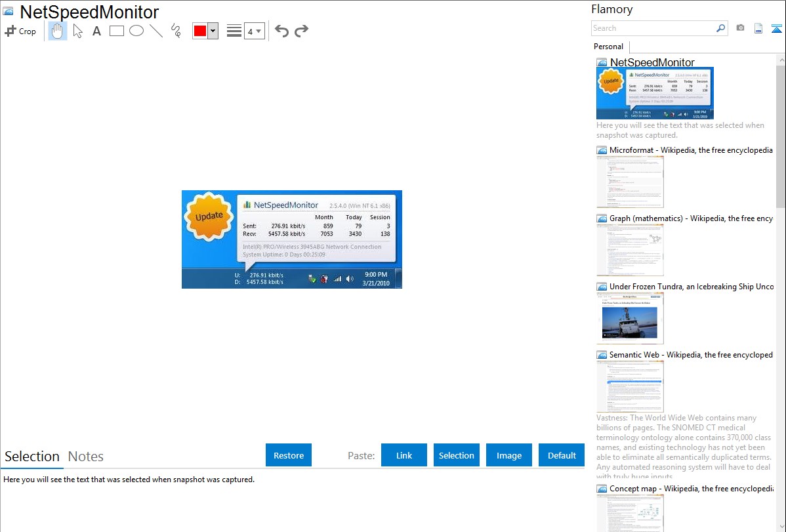Click the Microformat - Wikipedia title

[691, 150]
